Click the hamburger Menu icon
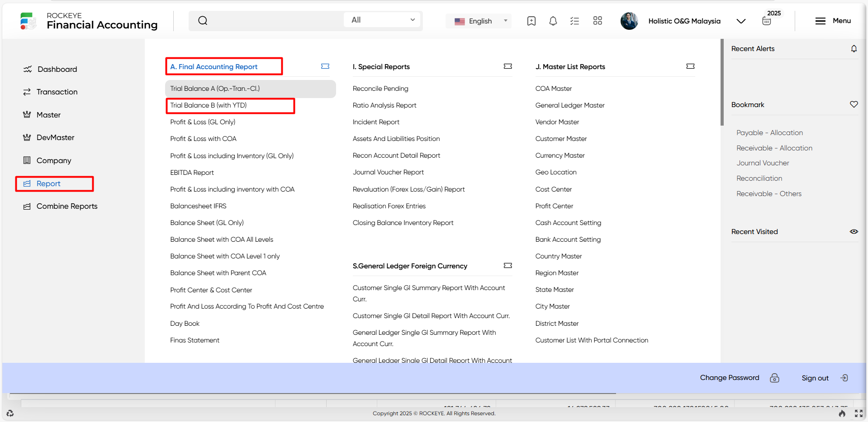 (x=820, y=21)
